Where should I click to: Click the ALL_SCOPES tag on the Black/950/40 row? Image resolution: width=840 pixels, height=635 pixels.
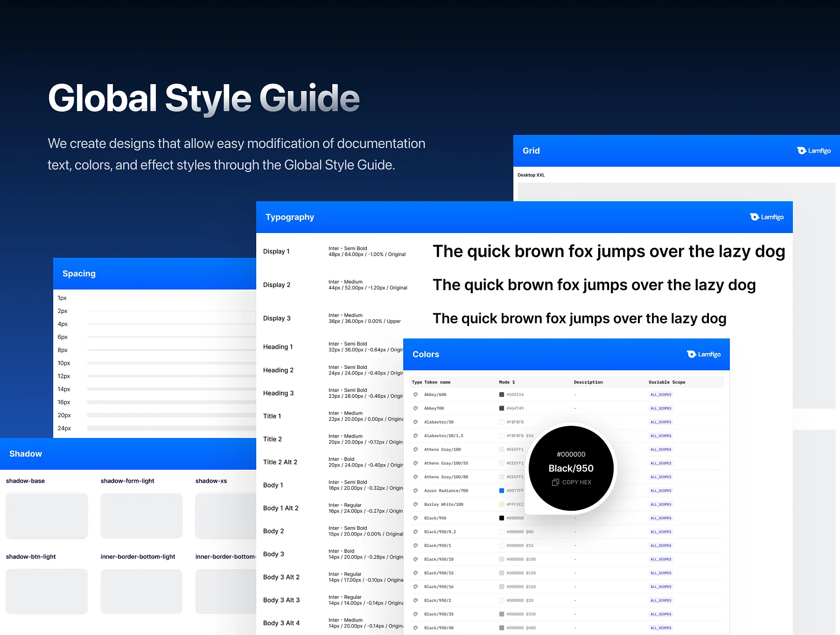(x=661, y=628)
